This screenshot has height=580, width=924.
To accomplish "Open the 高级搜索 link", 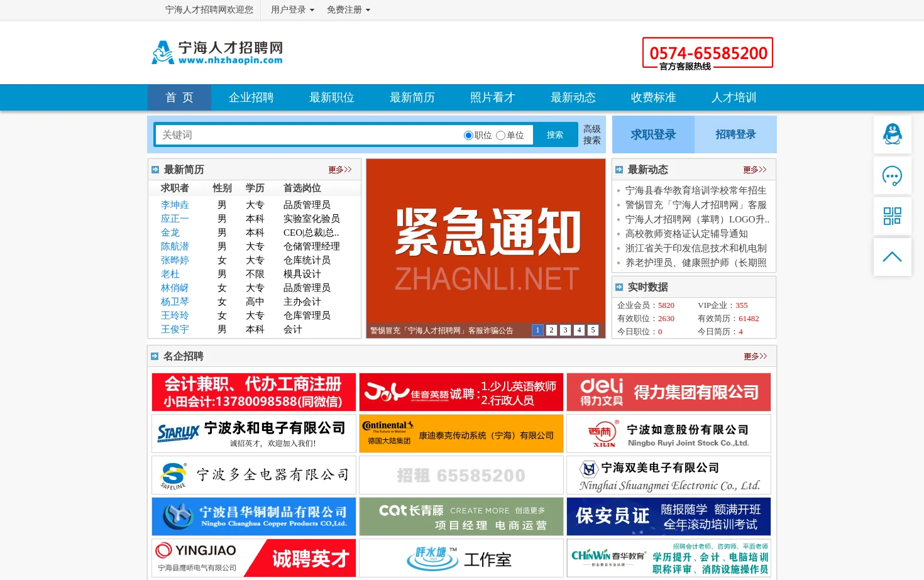I will pos(592,134).
